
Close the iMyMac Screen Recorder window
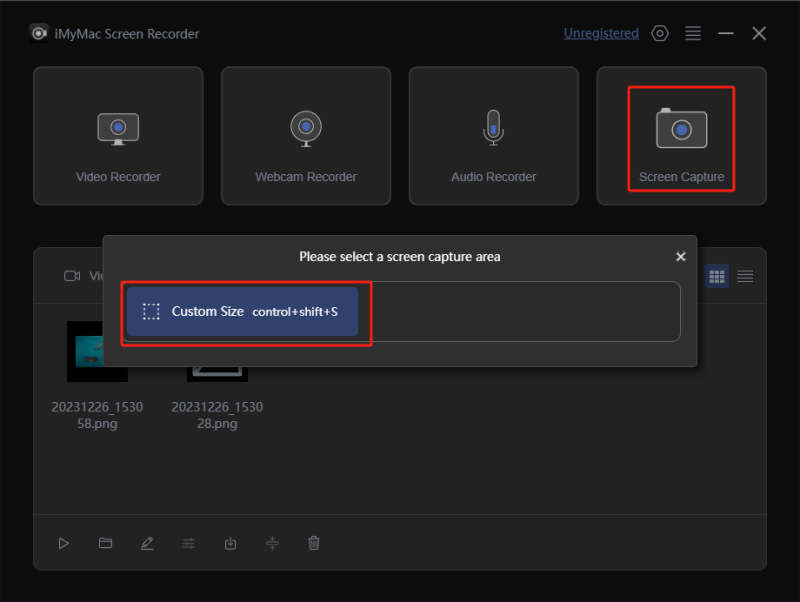pyautogui.click(x=759, y=34)
